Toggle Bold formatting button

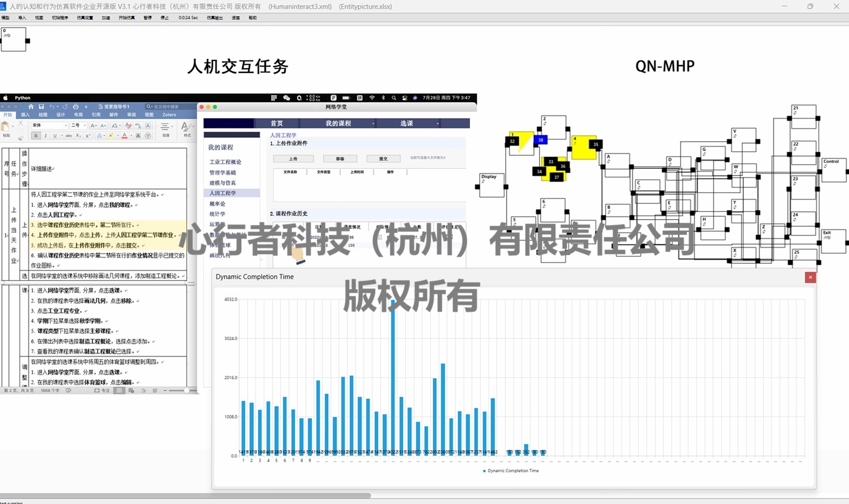[x=36, y=136]
